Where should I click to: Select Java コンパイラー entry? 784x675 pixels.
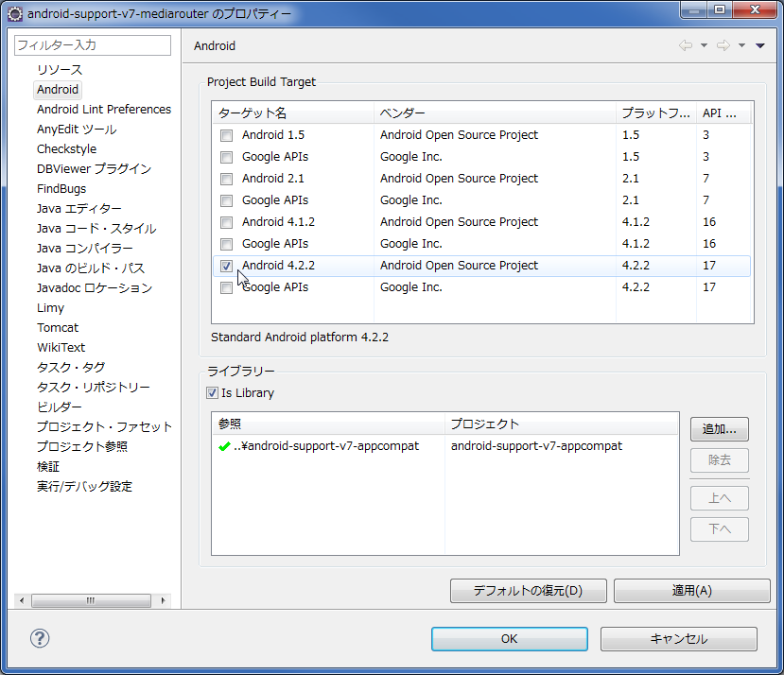(84, 248)
